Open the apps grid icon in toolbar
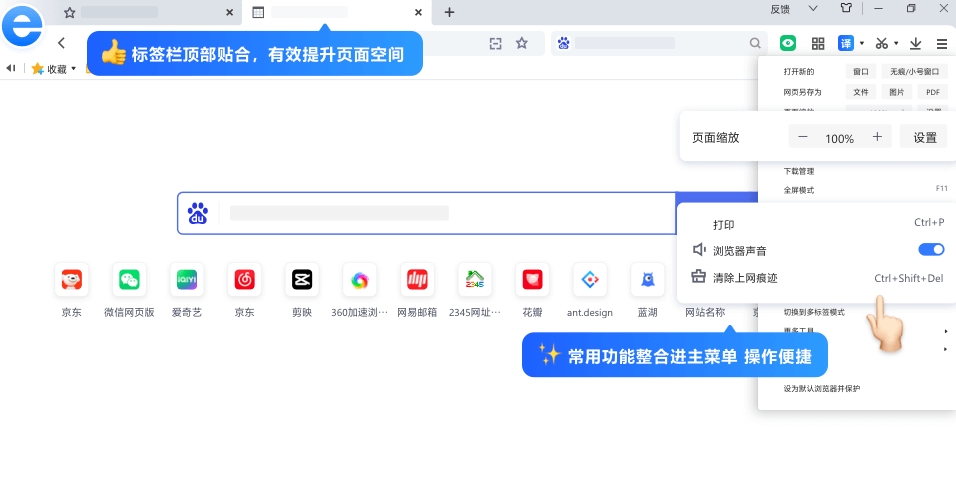Viewport: 956px width, 486px height. click(818, 43)
